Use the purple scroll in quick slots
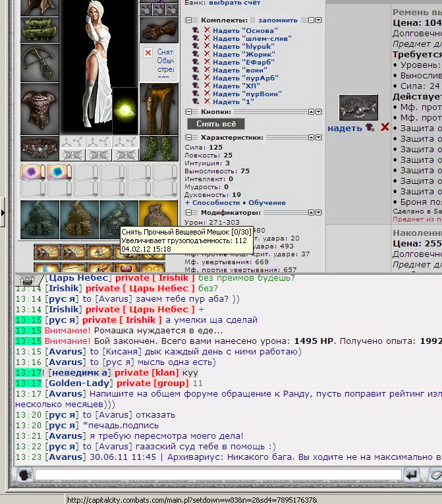Screen dimensions: 442x504 coord(33,172)
